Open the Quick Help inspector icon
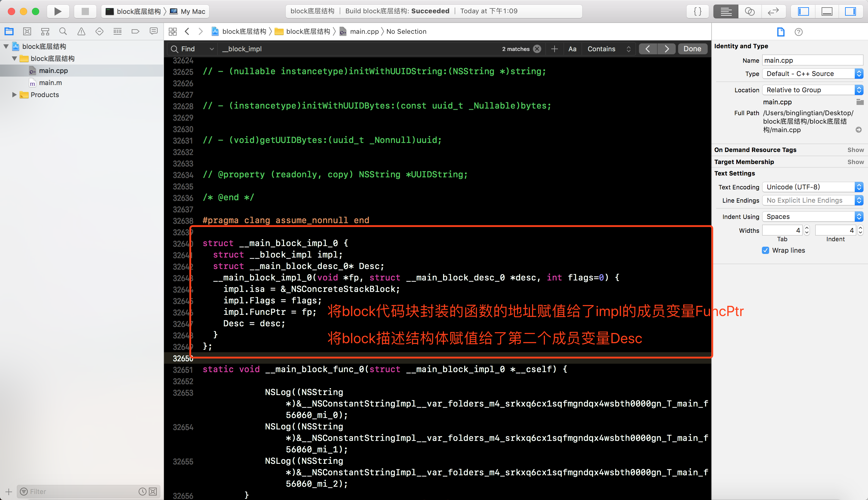The width and height of the screenshot is (868, 500). (798, 32)
